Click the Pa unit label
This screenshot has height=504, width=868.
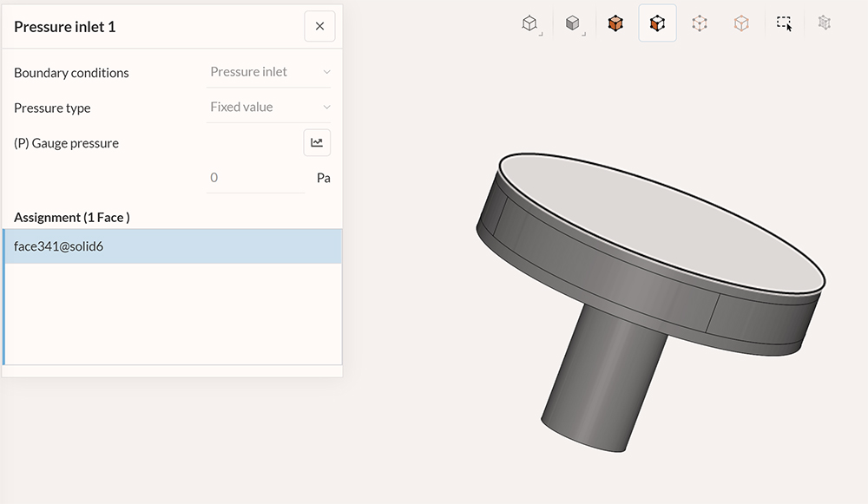point(323,178)
